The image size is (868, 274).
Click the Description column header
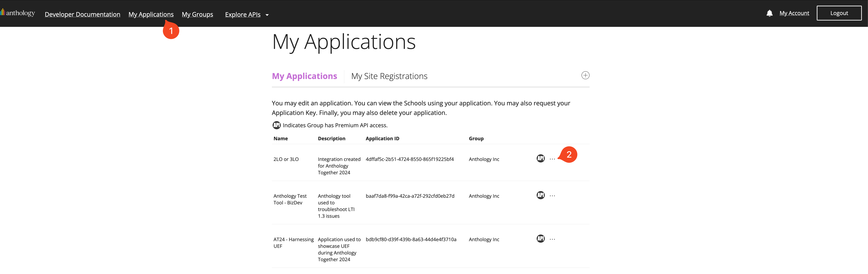[x=332, y=138]
